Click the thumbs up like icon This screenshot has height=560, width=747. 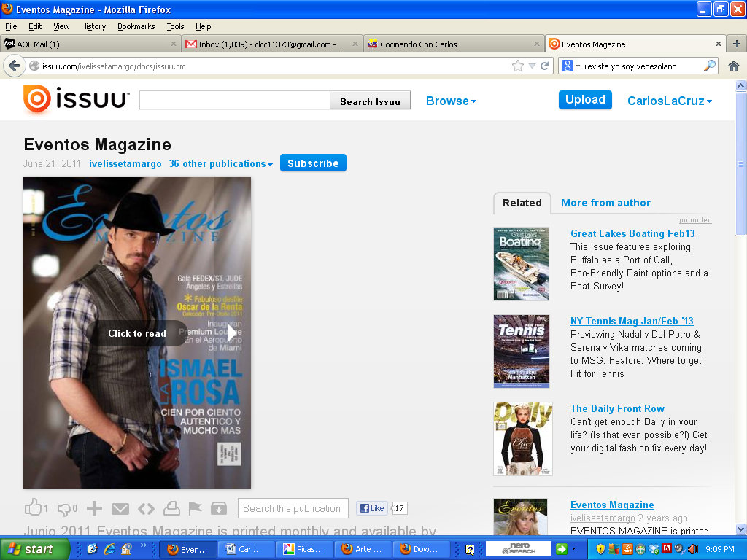point(34,507)
